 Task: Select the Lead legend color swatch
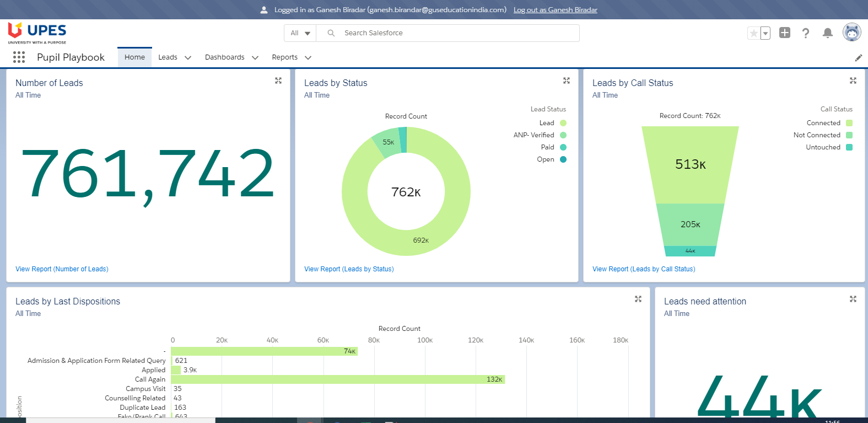(x=563, y=123)
